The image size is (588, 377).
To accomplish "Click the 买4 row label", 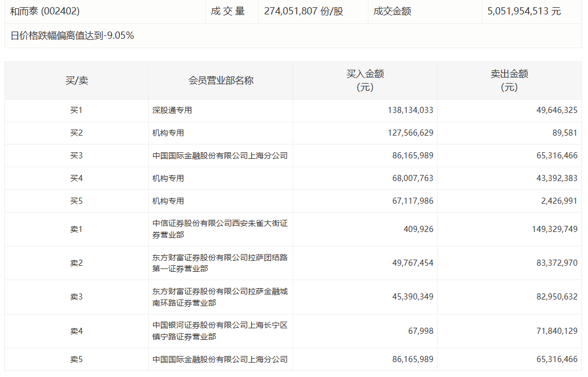I will click(x=76, y=178).
